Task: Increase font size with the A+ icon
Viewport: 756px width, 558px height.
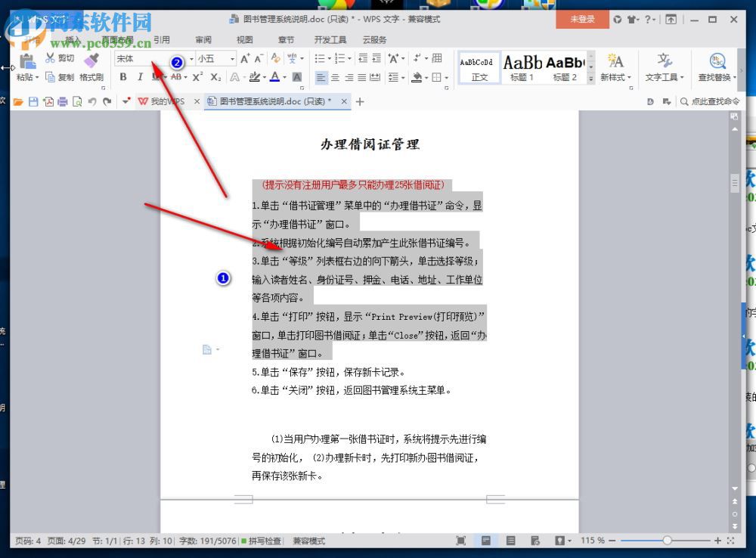Action: coord(243,58)
